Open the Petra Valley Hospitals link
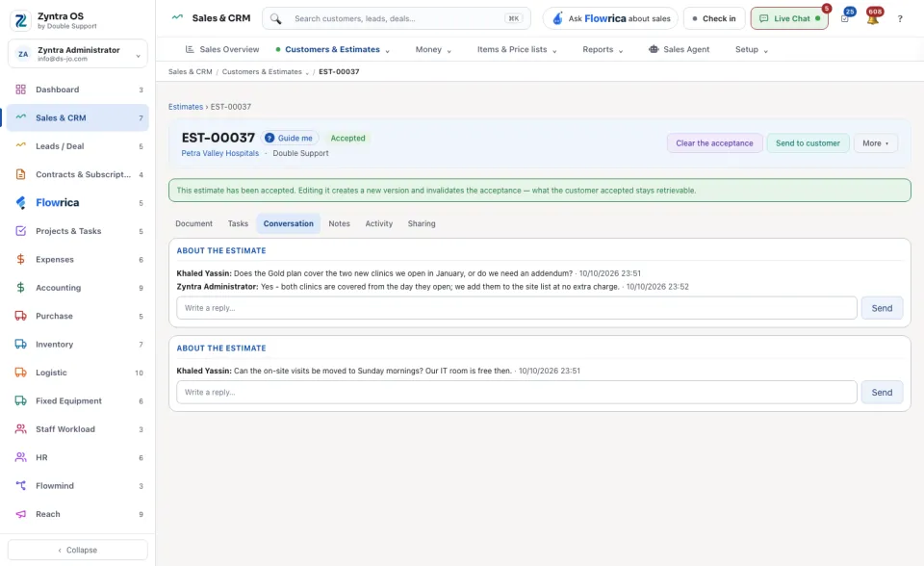The height and width of the screenshot is (566, 924). [219, 153]
